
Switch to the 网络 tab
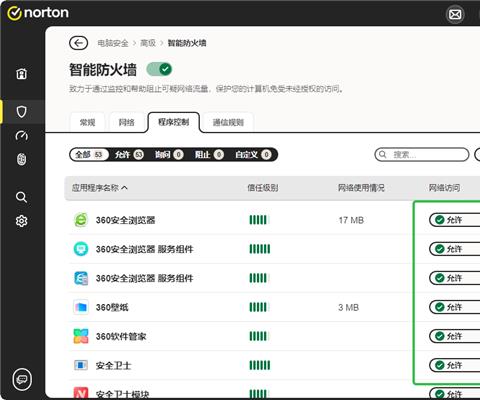[127, 122]
